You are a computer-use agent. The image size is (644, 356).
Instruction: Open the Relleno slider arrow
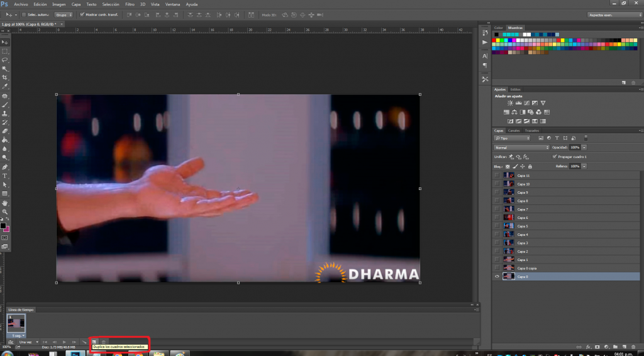pos(584,166)
